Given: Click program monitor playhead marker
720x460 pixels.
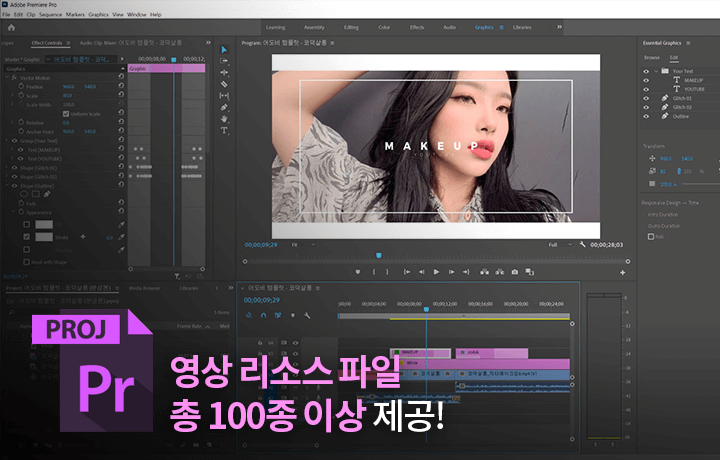Looking at the screenshot, I should (379, 255).
